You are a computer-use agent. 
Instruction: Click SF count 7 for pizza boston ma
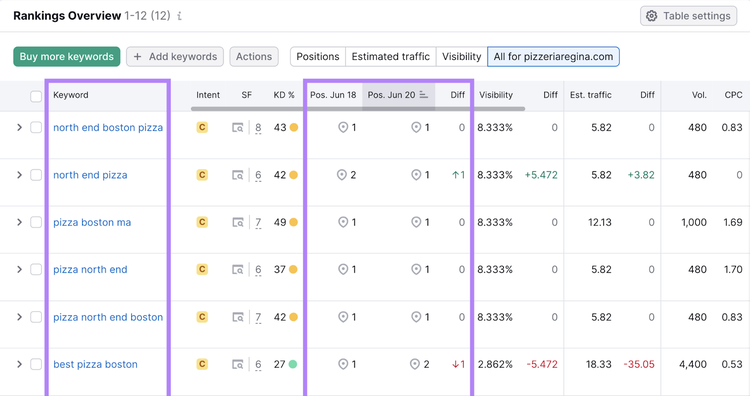(258, 222)
